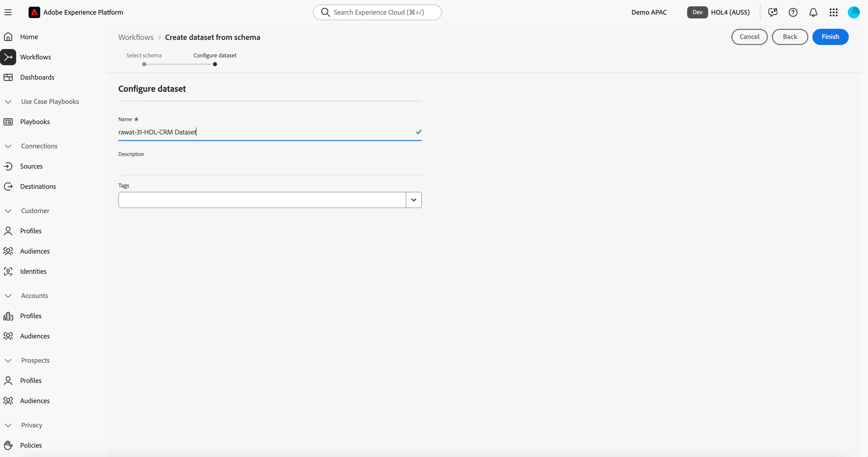868x457 pixels.
Task: Open Dashboards in the sidebar
Action: [x=37, y=77]
